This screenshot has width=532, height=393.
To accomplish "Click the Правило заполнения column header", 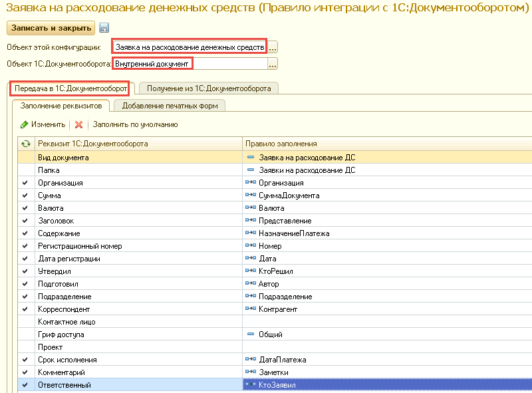I will 387,144.
